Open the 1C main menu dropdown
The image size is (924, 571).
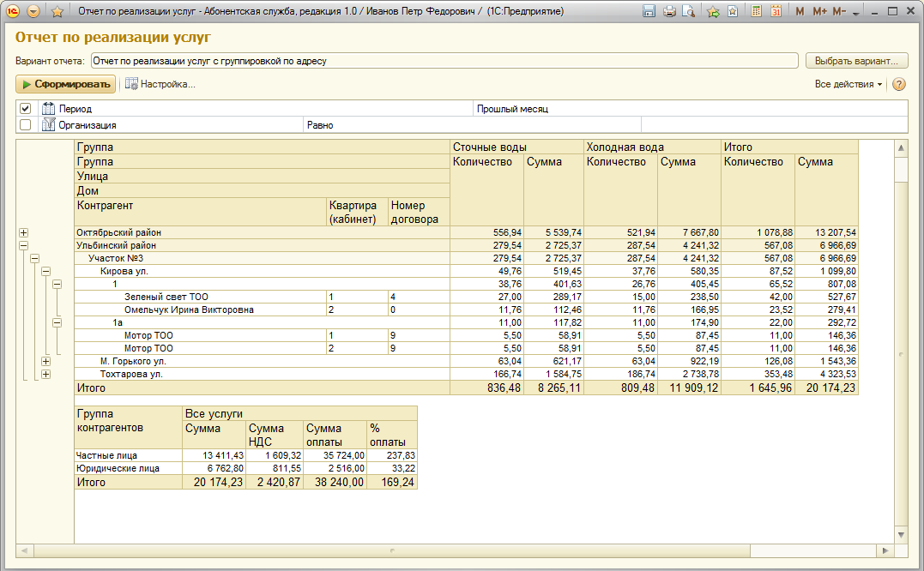[33, 12]
